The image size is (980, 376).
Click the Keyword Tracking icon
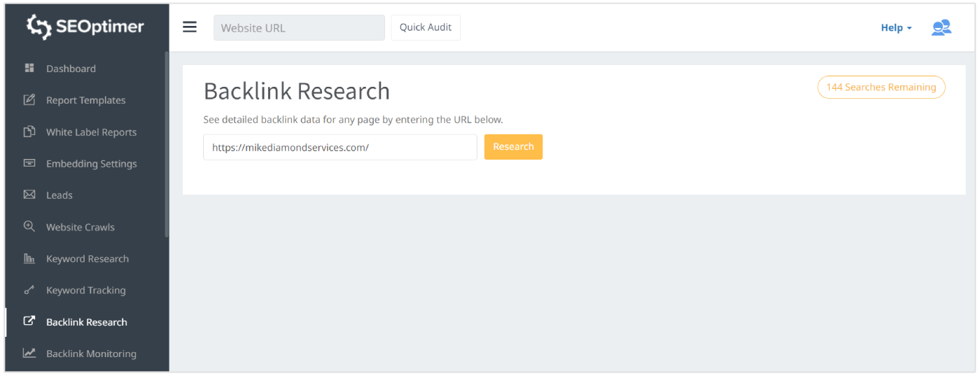(29, 290)
